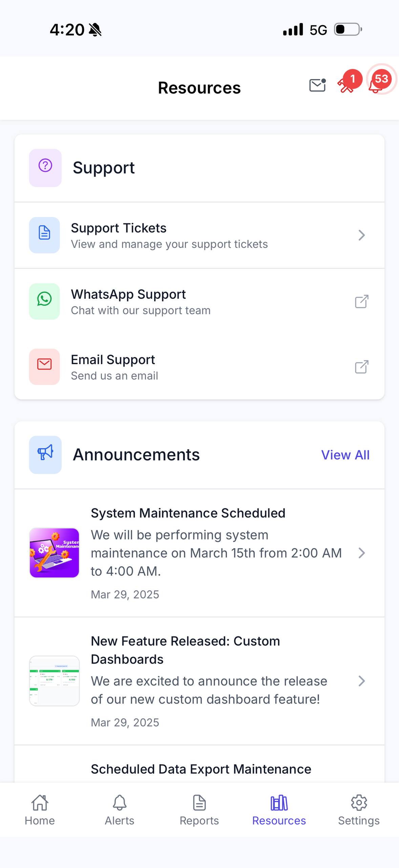Go to the Reports tab
The width and height of the screenshot is (399, 868).
coord(199,810)
